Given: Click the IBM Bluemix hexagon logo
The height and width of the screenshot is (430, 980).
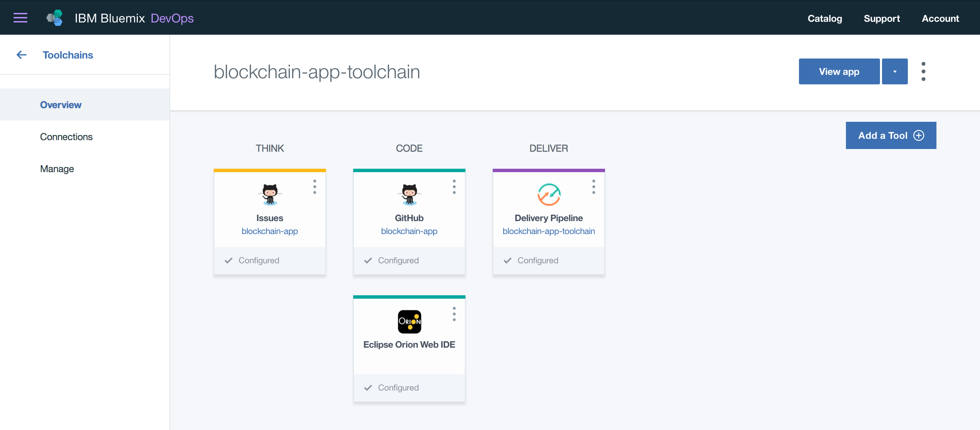Looking at the screenshot, I should [x=55, y=18].
